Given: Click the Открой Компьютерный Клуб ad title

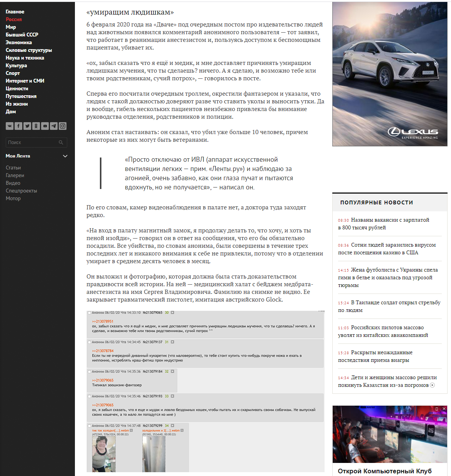Looking at the screenshot, I should (385, 471).
